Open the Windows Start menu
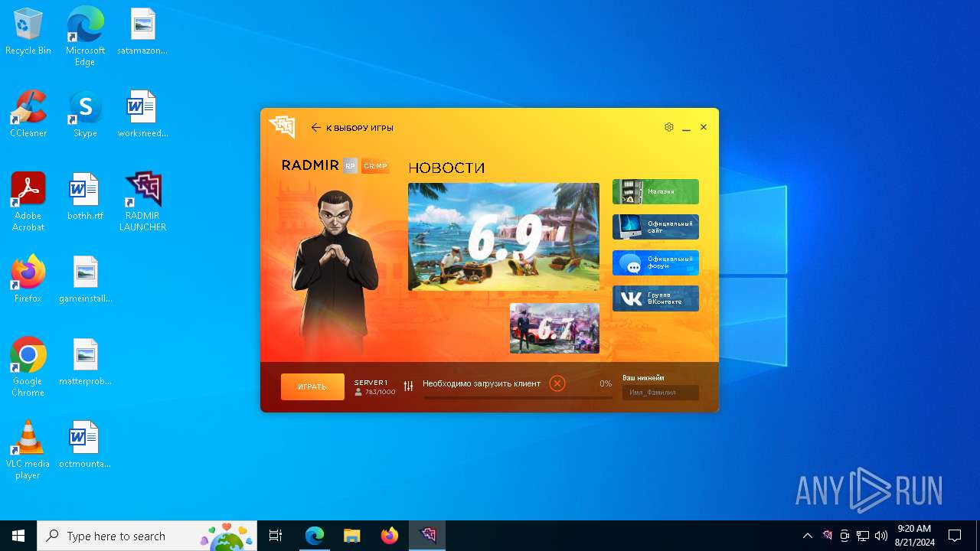The height and width of the screenshot is (551, 980). pos(18,536)
